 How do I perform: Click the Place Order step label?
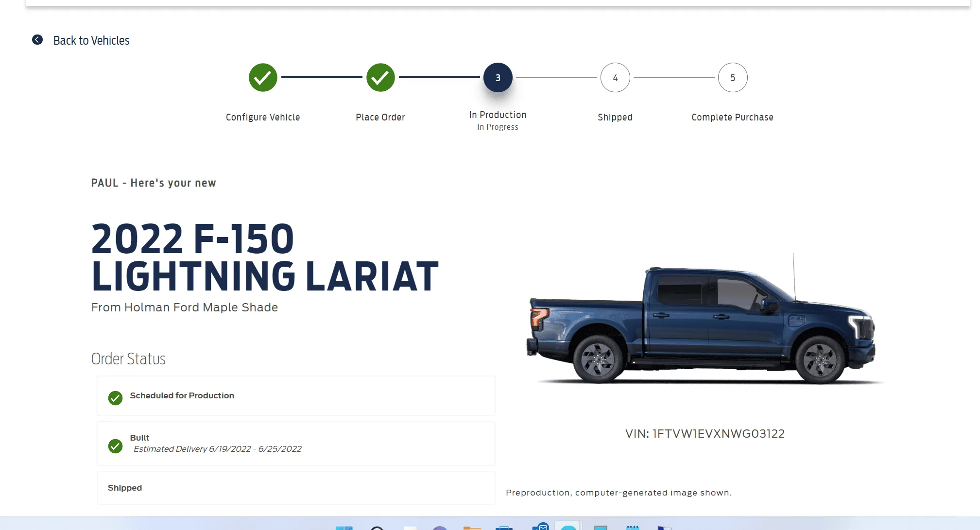[380, 117]
